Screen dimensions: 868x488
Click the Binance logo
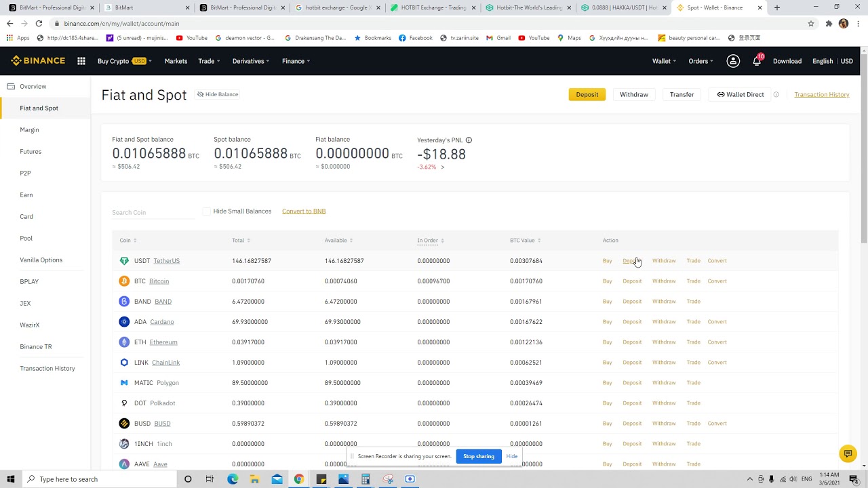tap(38, 61)
